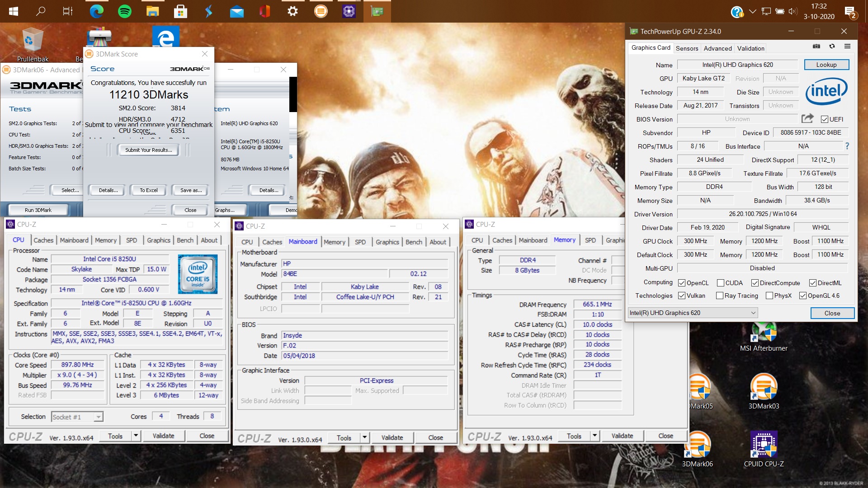Screen dimensions: 868x488
Task: Open Bench tab in Mainboard CPU-Z window
Action: point(414,242)
